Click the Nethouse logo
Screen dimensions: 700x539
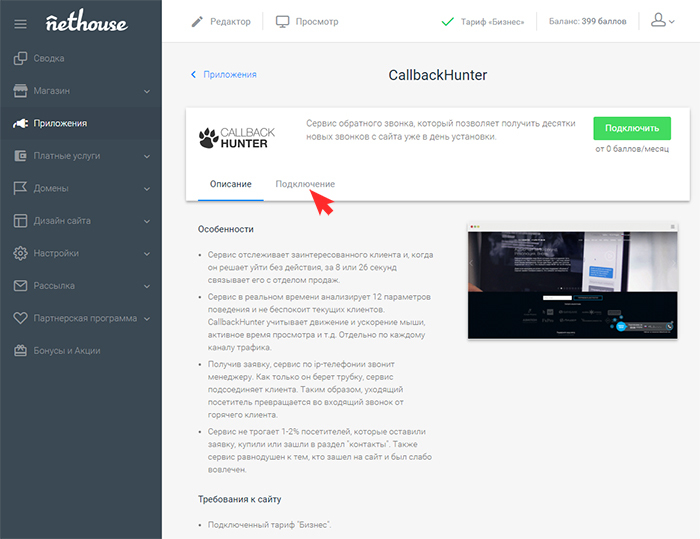click(x=87, y=21)
